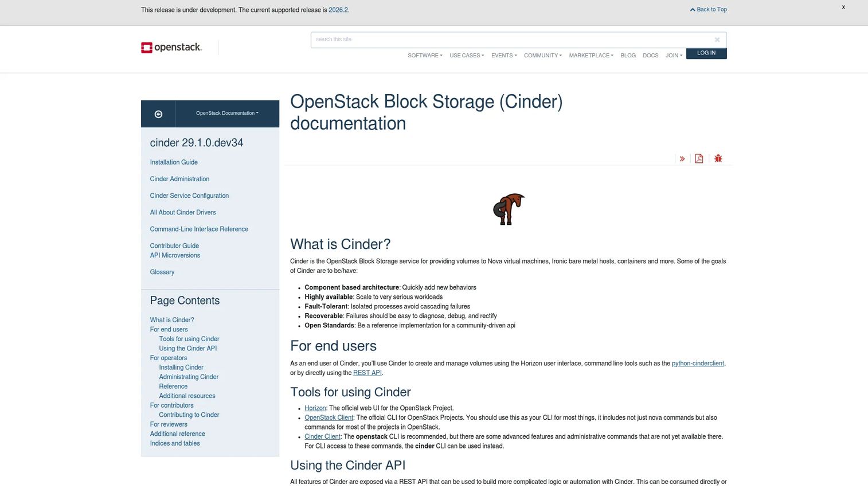868x488 pixels.
Task: View All About Cinder Drivers
Action: pyautogui.click(x=183, y=212)
